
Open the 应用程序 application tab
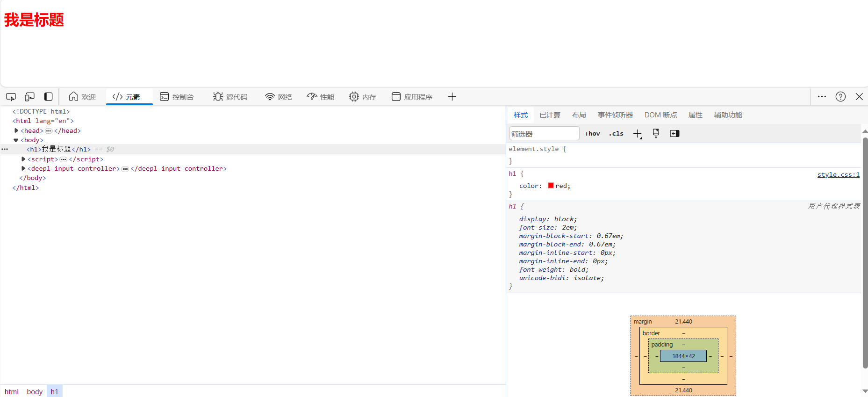412,97
